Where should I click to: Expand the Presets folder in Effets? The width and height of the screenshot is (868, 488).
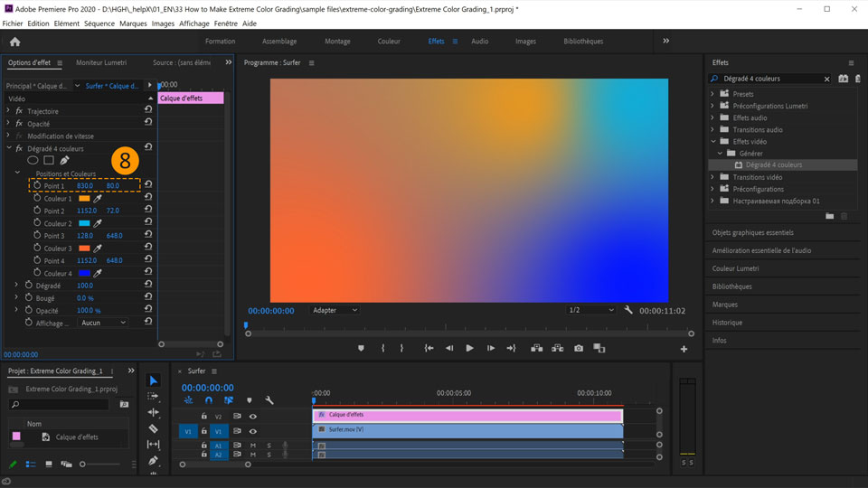[712, 94]
